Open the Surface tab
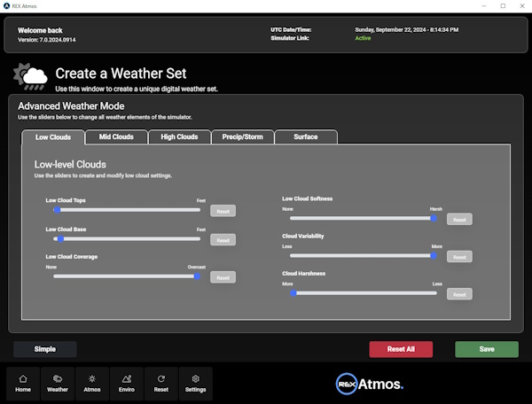Screen dimensions: 532x404 (x=306, y=137)
